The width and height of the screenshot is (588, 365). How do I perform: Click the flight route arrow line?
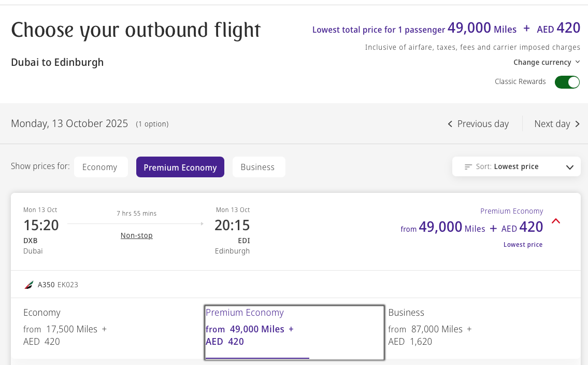[x=136, y=223]
